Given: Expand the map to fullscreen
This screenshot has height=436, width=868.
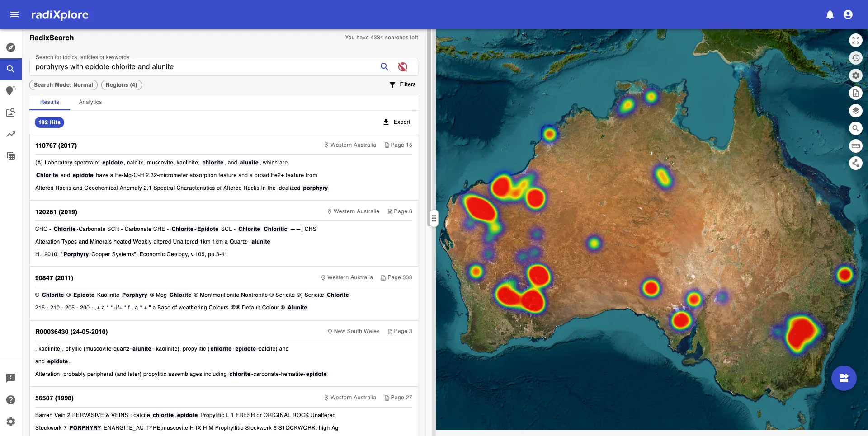Looking at the screenshot, I should pos(855,40).
